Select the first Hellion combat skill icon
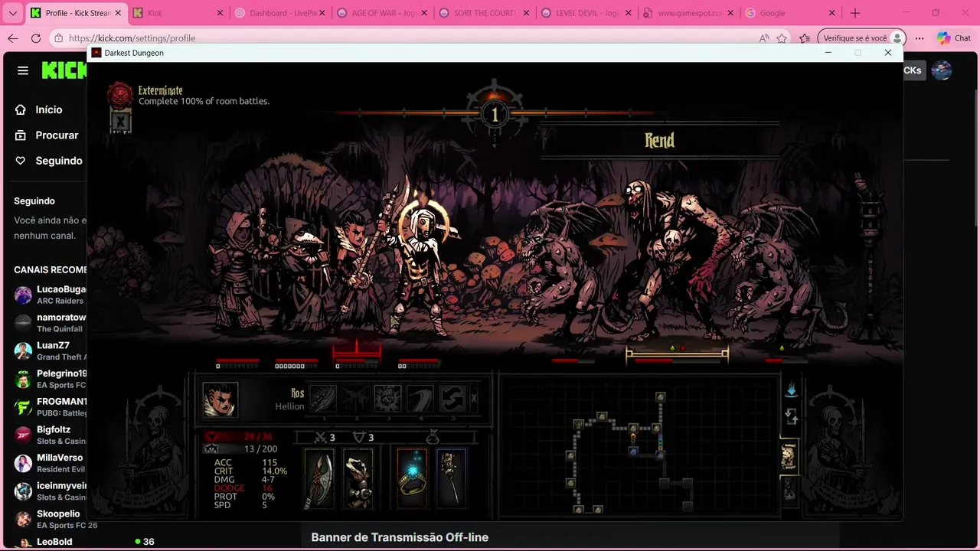Viewport: 980px width, 551px height. coord(323,399)
